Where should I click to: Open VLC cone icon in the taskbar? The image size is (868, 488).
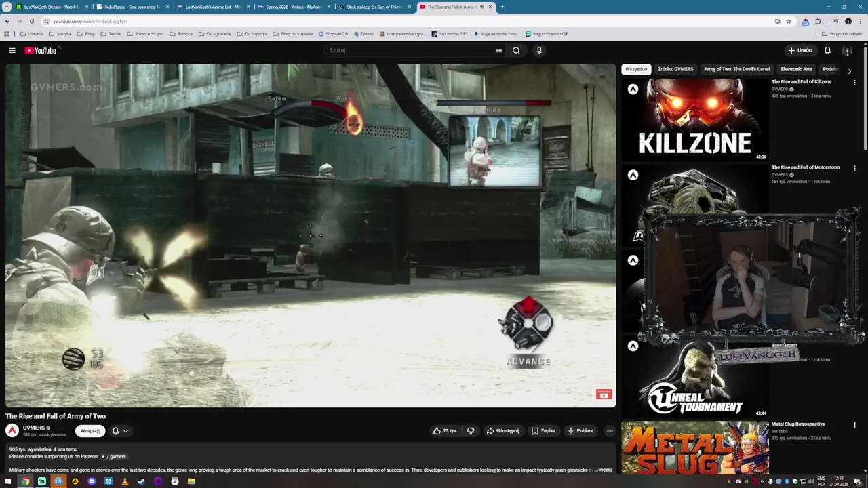125,481
